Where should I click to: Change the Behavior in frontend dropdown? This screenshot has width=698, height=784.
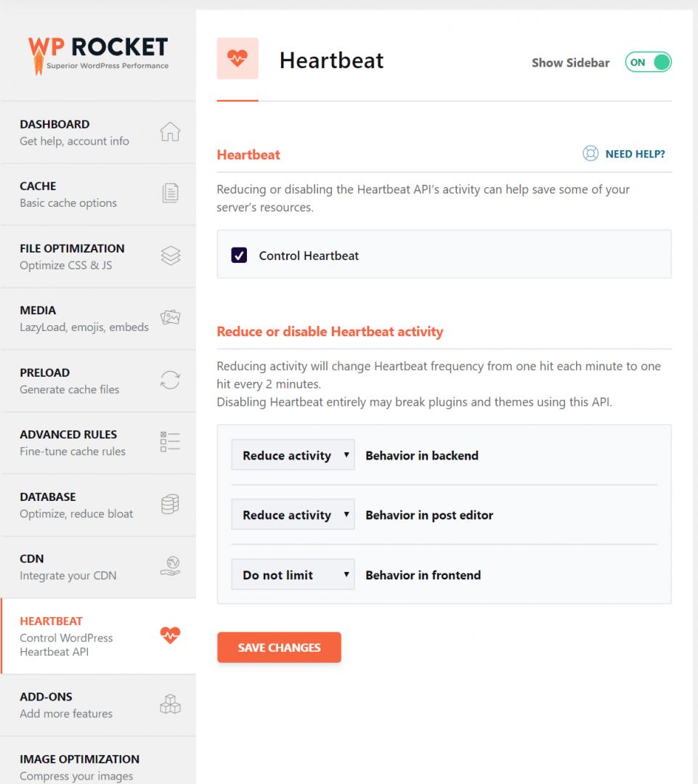(x=292, y=574)
